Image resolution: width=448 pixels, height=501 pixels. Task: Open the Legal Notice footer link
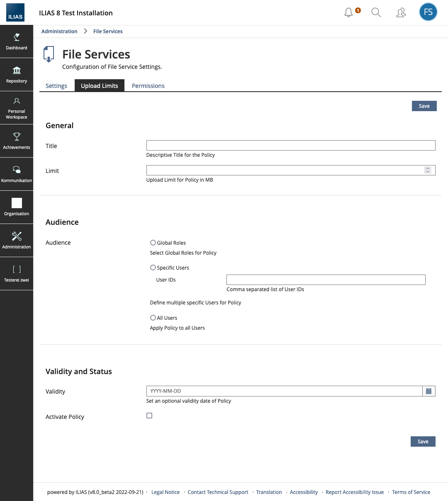(x=166, y=492)
